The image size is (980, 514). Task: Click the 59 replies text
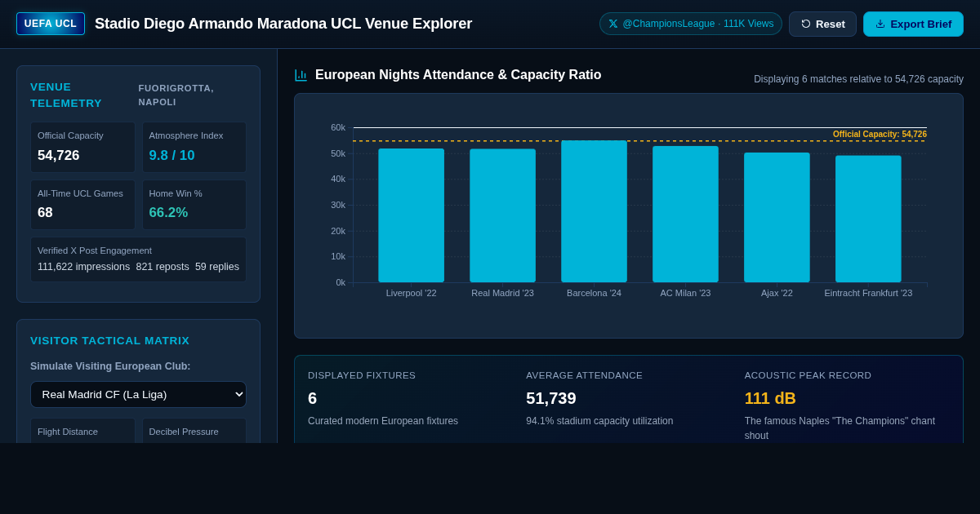217,267
